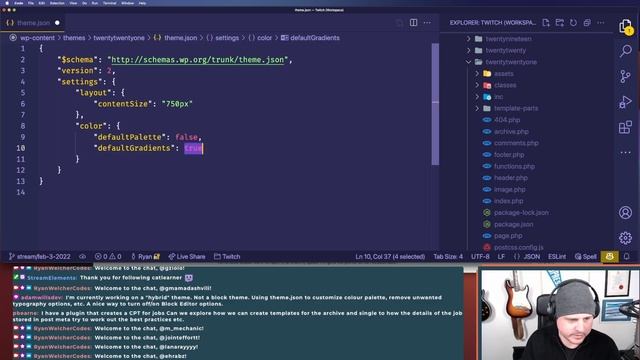
Task: Click defaultGradients in breadcrumb
Action: (x=315, y=38)
